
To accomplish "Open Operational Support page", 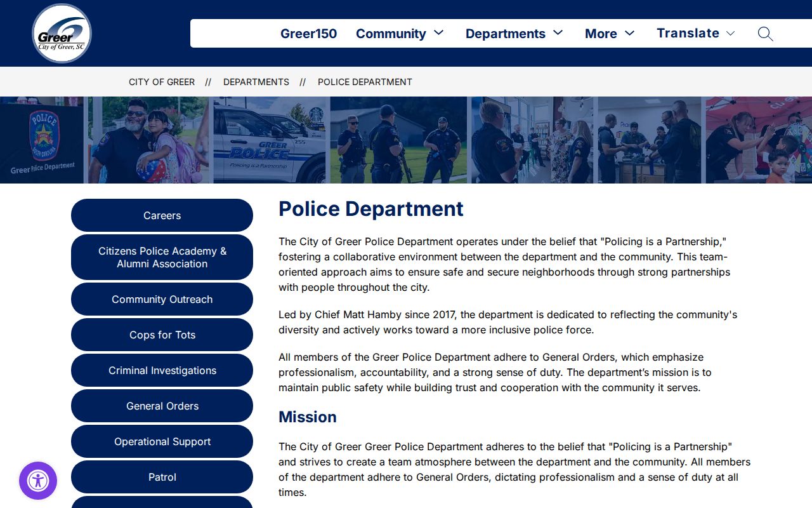I will [162, 441].
